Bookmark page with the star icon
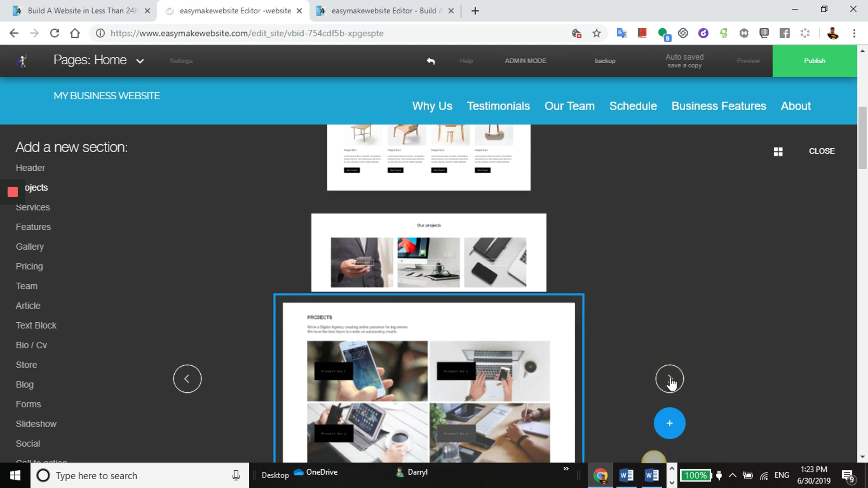 [596, 33]
